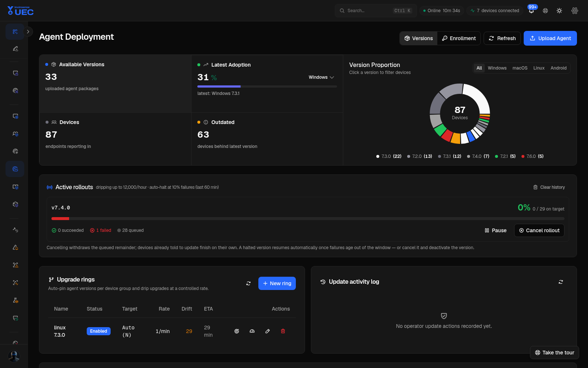Filter version proportion by macOS

coord(520,68)
